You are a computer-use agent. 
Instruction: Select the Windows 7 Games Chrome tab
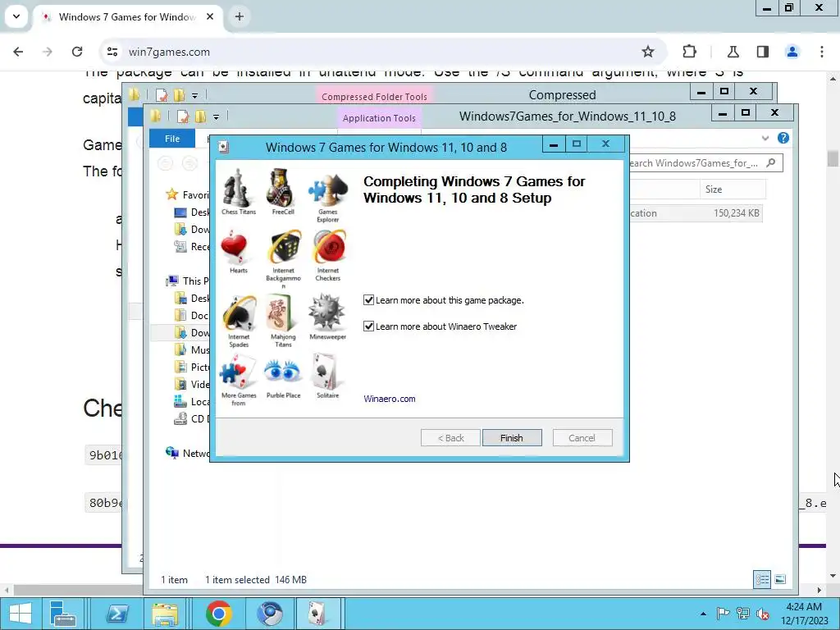(x=127, y=16)
